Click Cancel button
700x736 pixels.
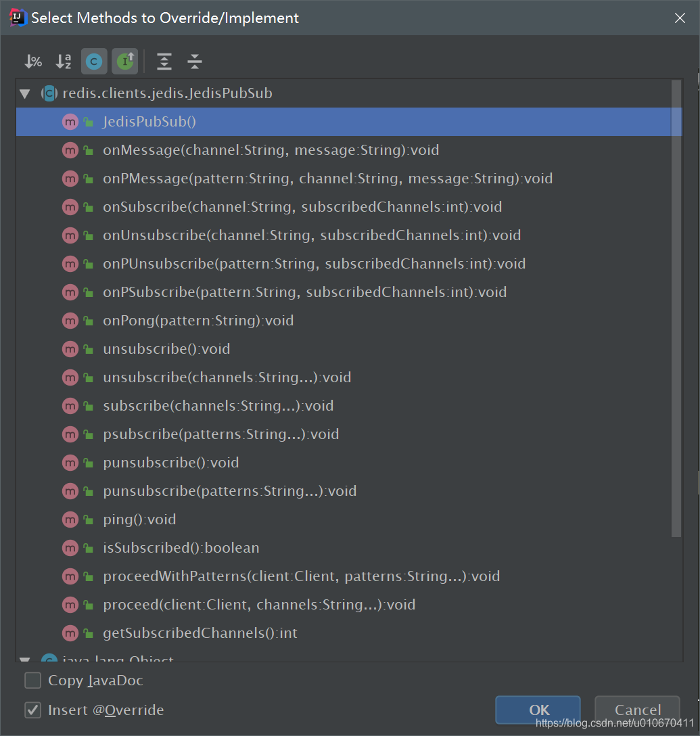click(x=638, y=710)
